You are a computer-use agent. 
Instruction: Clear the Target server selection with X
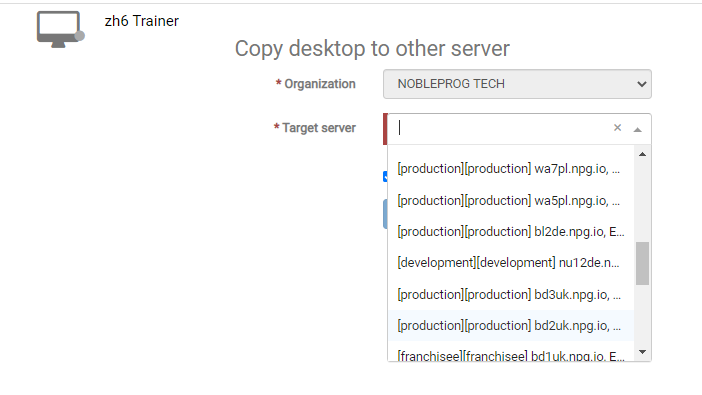click(617, 128)
